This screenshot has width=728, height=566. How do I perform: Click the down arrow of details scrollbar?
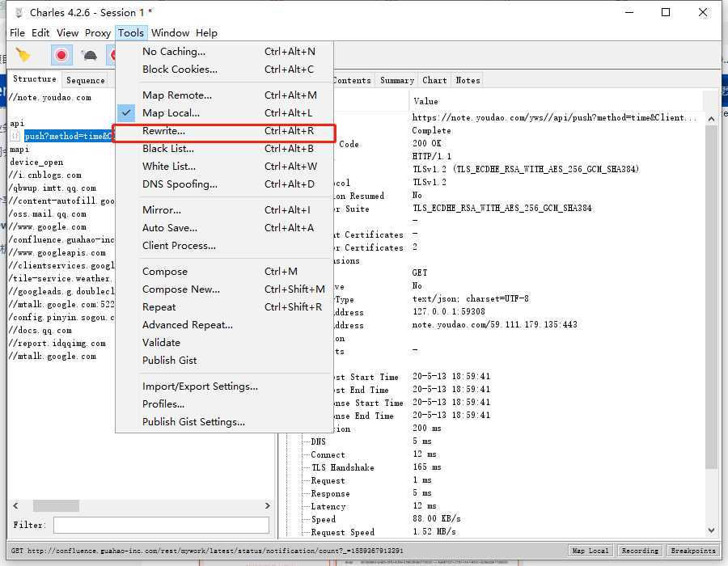pos(711,530)
